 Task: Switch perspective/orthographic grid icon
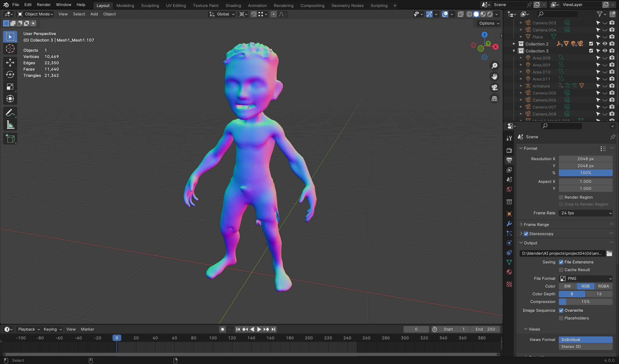494,99
